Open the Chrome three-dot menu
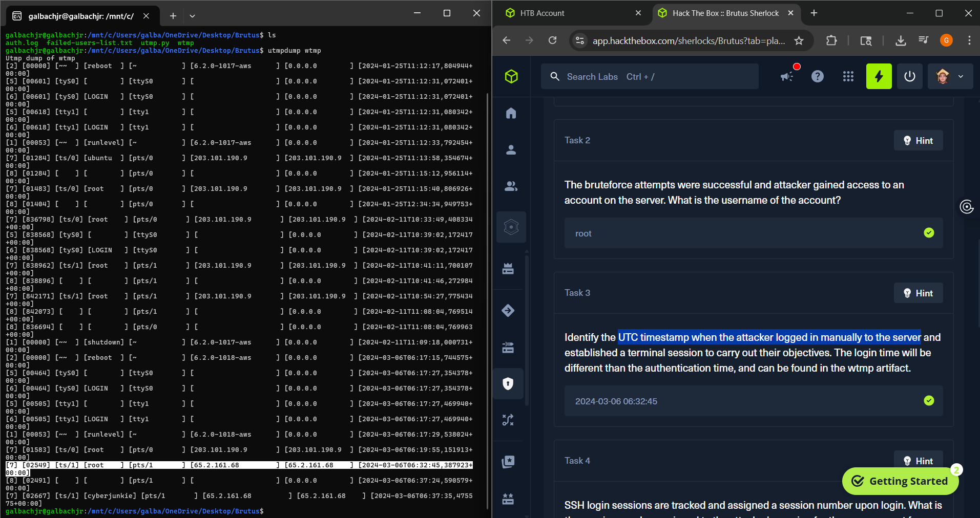The height and width of the screenshot is (518, 980). [x=969, y=40]
